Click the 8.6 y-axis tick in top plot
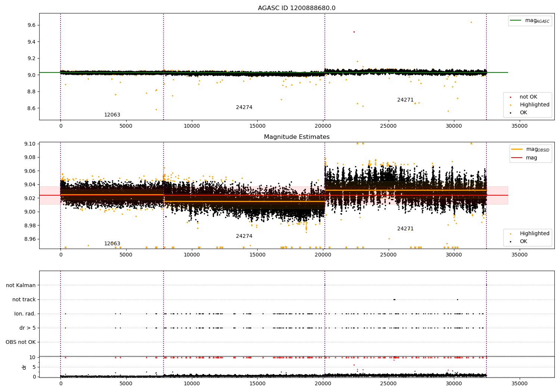The height and width of the screenshot is (392, 560). click(31, 108)
